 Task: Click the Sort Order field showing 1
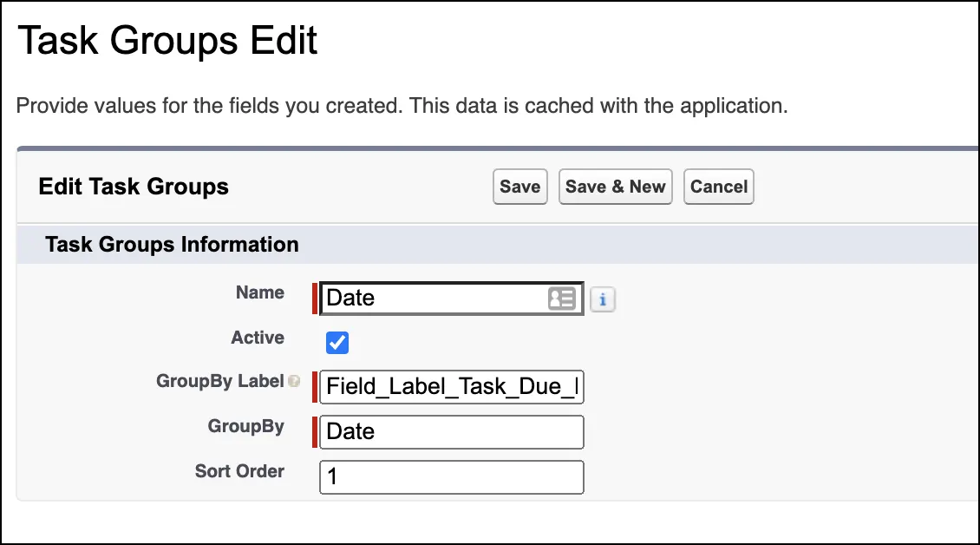point(451,476)
